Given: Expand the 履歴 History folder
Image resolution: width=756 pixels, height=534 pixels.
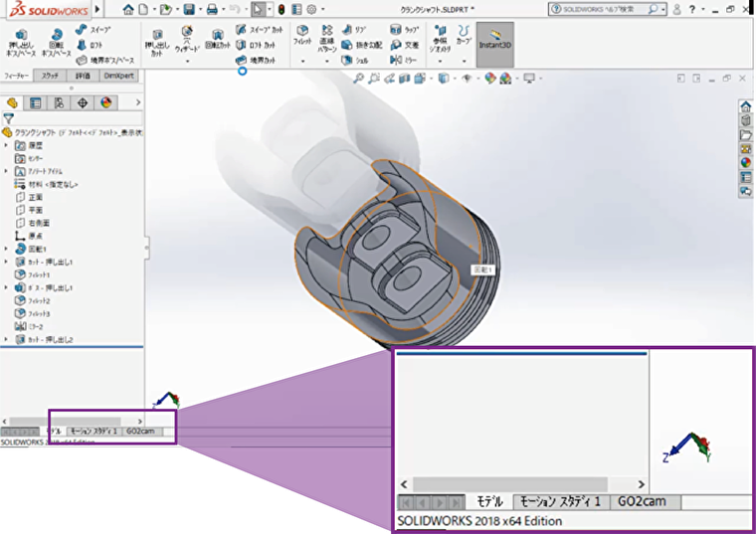Looking at the screenshot, I should 6,145.
